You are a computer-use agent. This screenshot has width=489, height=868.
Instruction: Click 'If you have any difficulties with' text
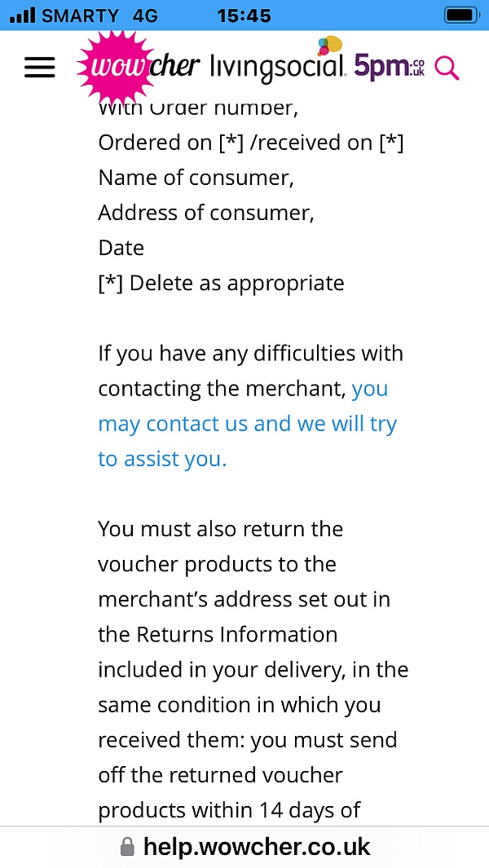point(250,353)
